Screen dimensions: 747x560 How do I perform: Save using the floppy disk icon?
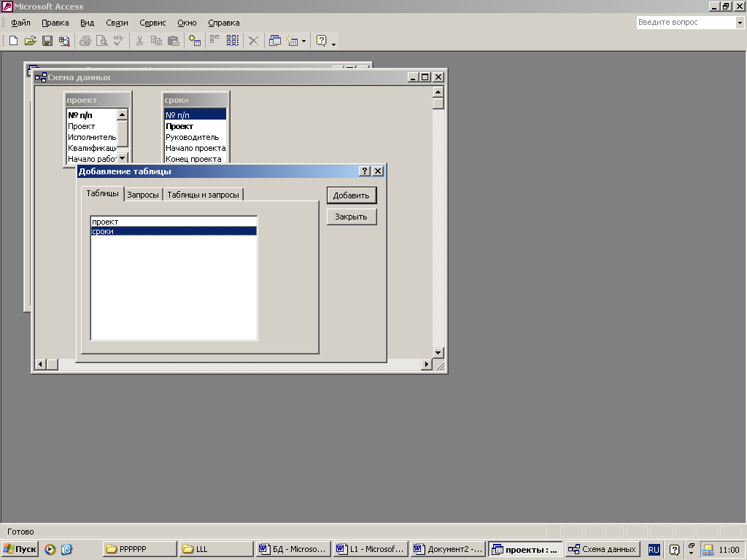47,41
